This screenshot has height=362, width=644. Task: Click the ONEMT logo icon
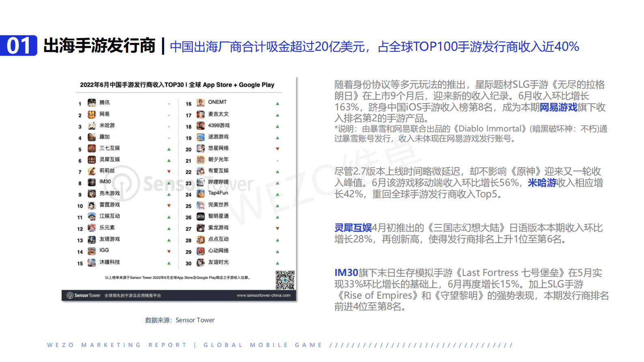[x=201, y=103]
